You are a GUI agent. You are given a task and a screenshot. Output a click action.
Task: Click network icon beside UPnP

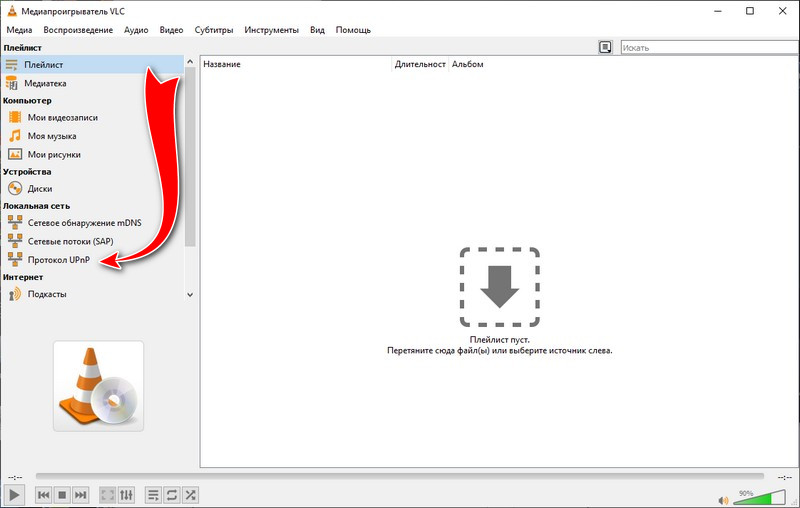[x=15, y=259]
